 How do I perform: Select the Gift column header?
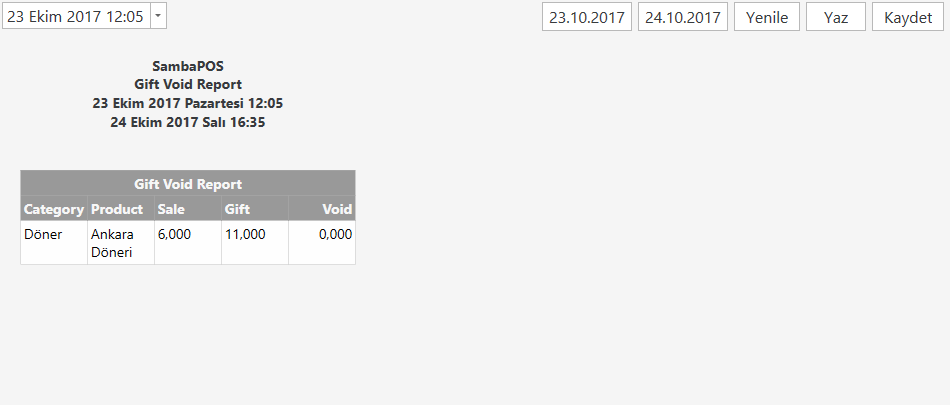point(255,209)
